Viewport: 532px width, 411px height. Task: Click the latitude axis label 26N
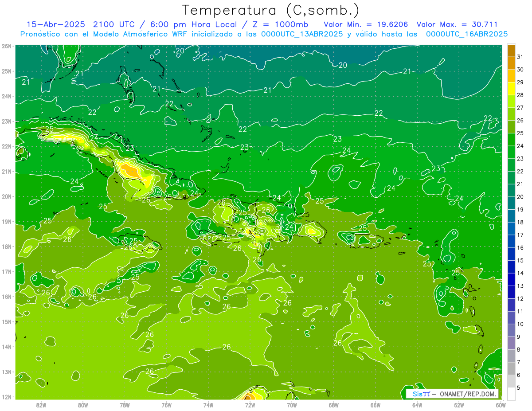[7, 46]
